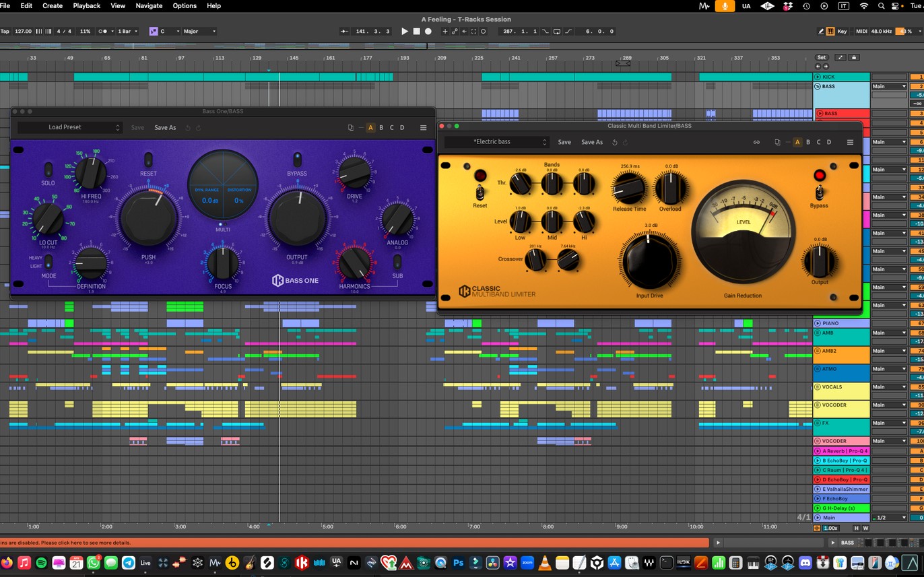Click the Release Time knob

click(x=628, y=188)
